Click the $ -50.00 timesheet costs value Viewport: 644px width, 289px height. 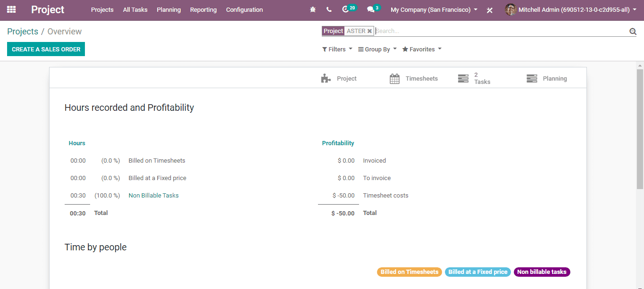343,196
